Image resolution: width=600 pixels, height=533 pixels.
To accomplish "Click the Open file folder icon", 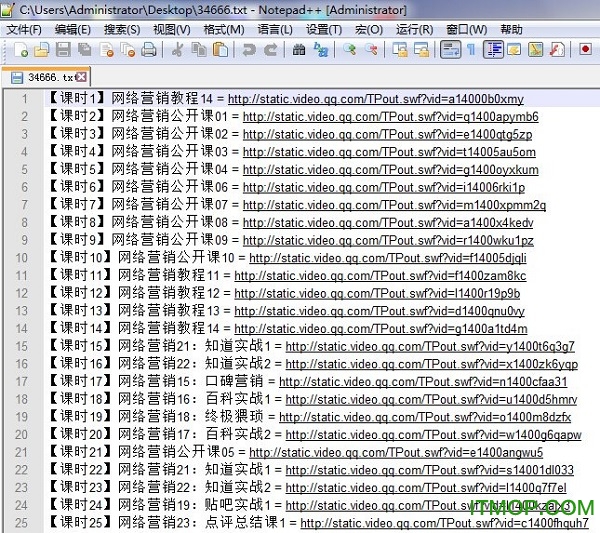I will tap(42, 50).
